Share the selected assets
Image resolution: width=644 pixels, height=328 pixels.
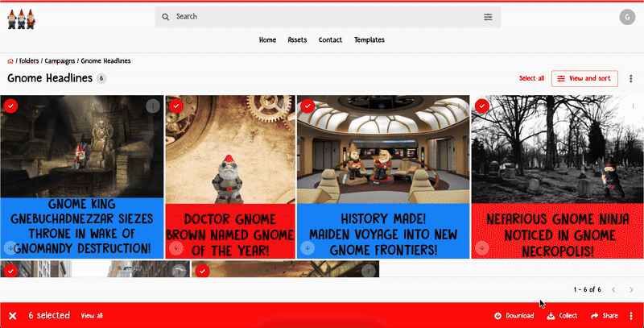tap(605, 316)
